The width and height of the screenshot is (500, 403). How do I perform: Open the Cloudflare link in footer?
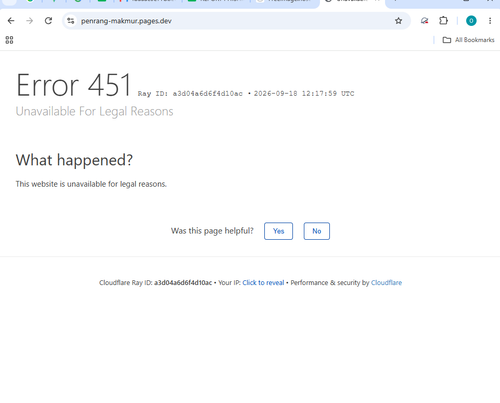point(386,283)
